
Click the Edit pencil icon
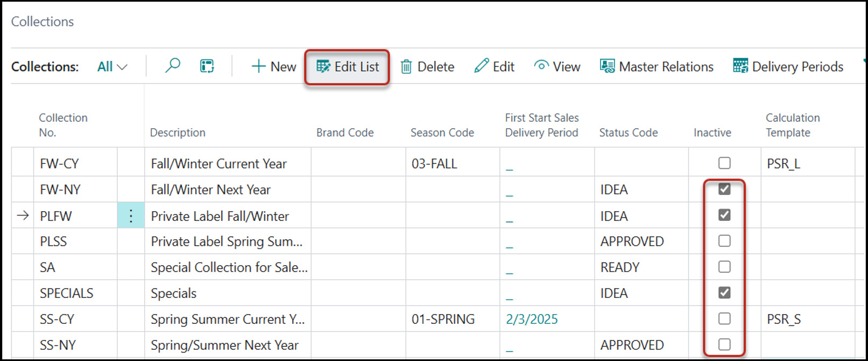click(481, 66)
